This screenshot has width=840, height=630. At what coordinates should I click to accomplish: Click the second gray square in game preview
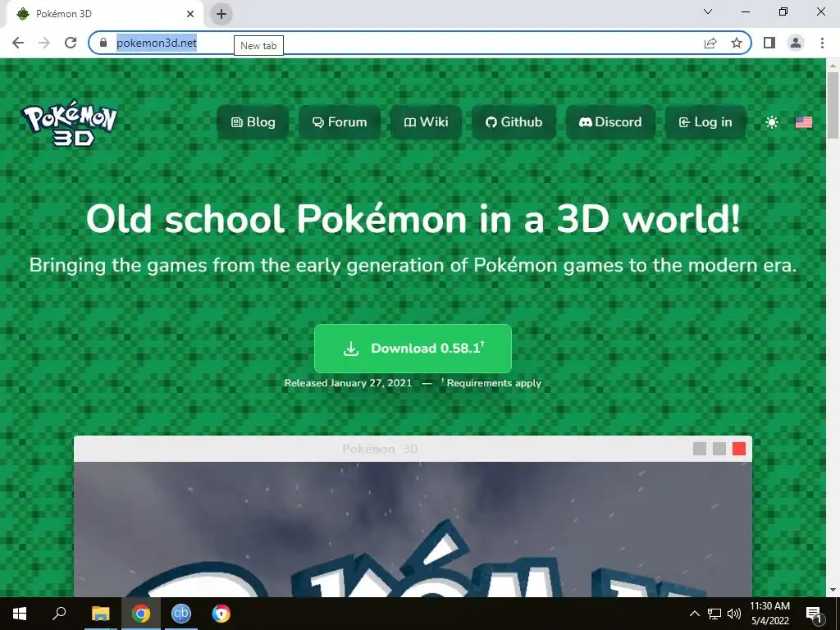click(719, 449)
